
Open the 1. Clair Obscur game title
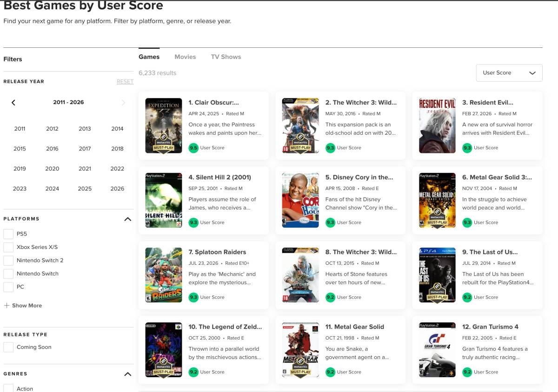pos(213,103)
